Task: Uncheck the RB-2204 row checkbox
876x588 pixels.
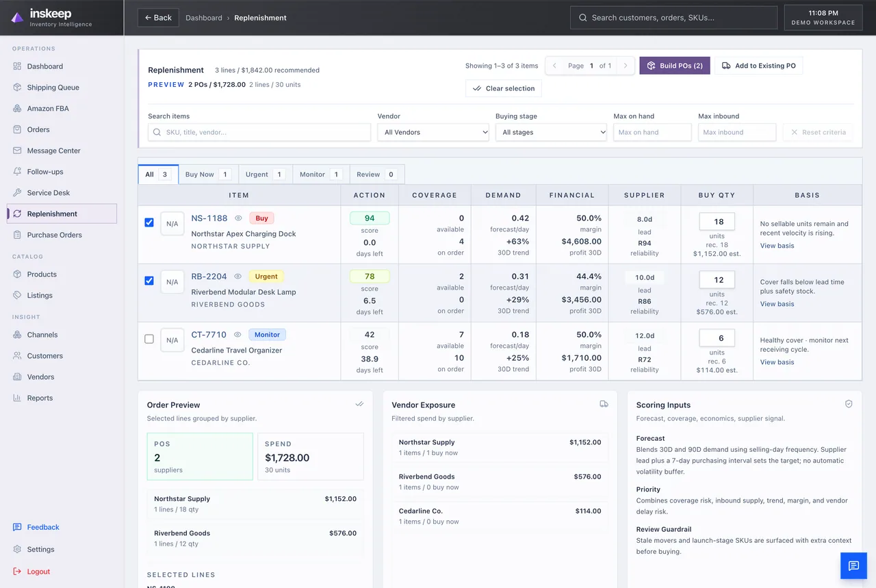Action: pyautogui.click(x=149, y=281)
